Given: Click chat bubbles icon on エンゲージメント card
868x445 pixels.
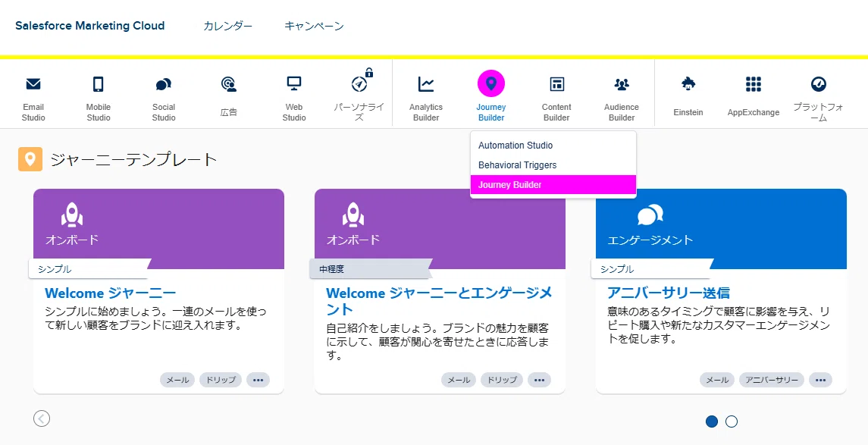Looking at the screenshot, I should (650, 215).
